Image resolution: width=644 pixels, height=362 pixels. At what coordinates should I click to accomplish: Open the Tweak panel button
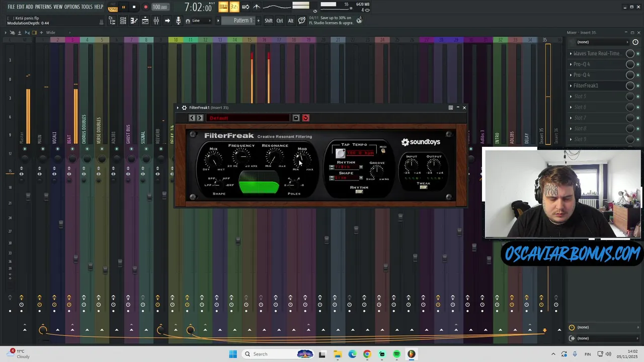click(x=424, y=187)
